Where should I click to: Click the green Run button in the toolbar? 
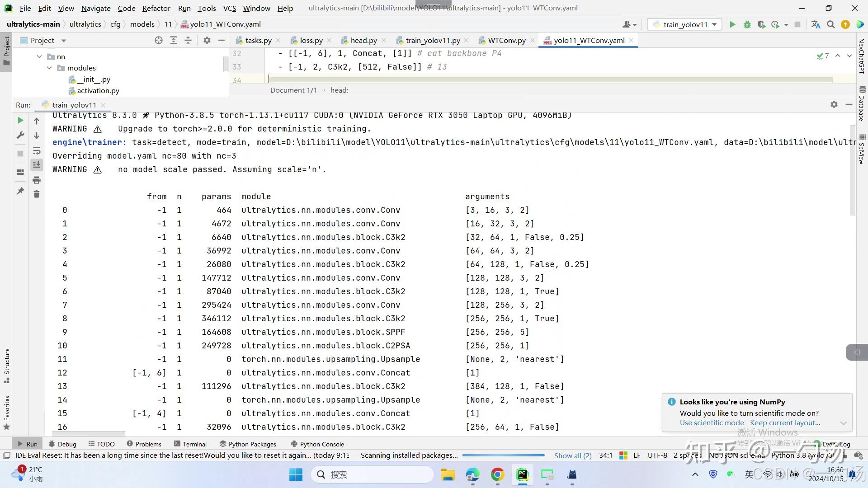732,24
